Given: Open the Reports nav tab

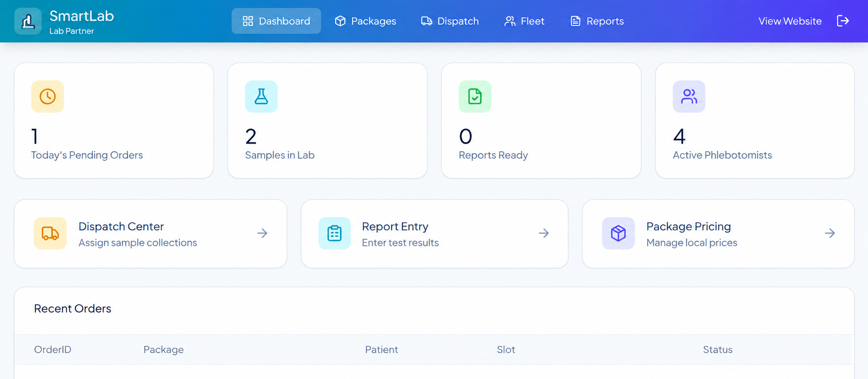Looking at the screenshot, I should (597, 21).
